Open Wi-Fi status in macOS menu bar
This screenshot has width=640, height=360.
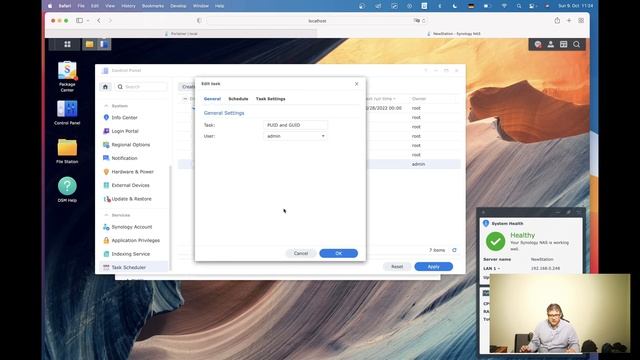[504, 6]
